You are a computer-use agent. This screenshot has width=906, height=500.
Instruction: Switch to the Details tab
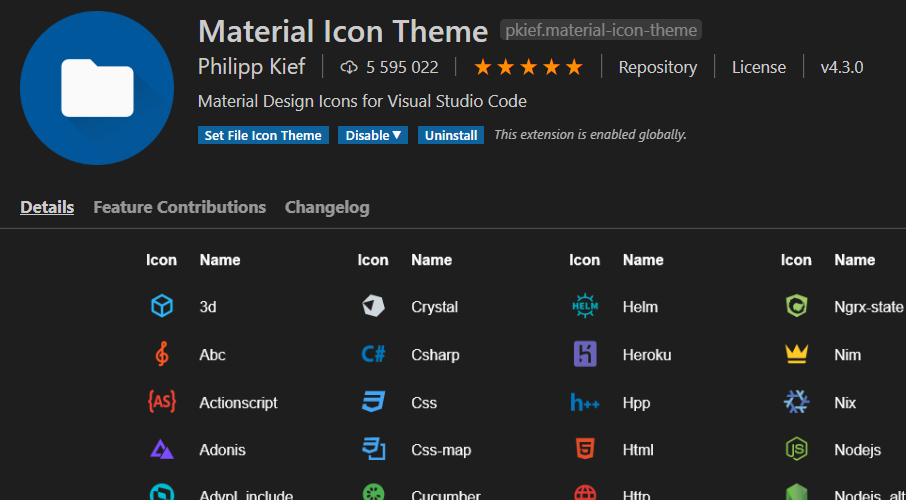tap(47, 207)
